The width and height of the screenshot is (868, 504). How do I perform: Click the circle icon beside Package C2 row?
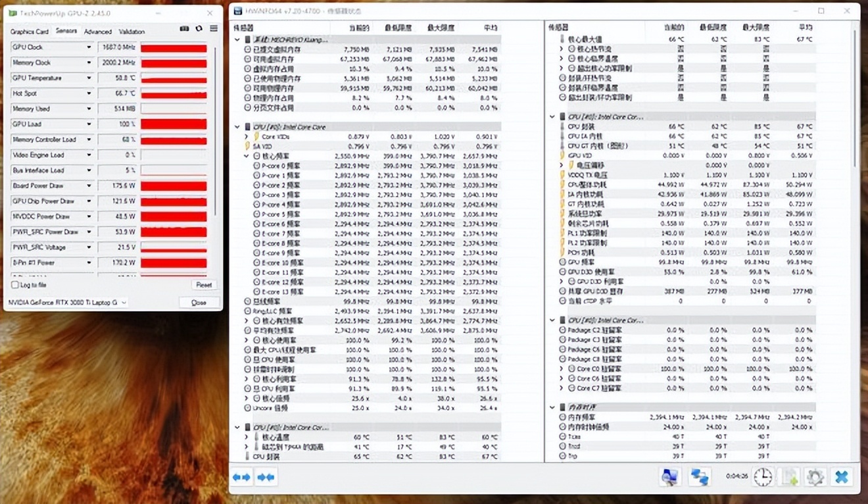point(562,330)
